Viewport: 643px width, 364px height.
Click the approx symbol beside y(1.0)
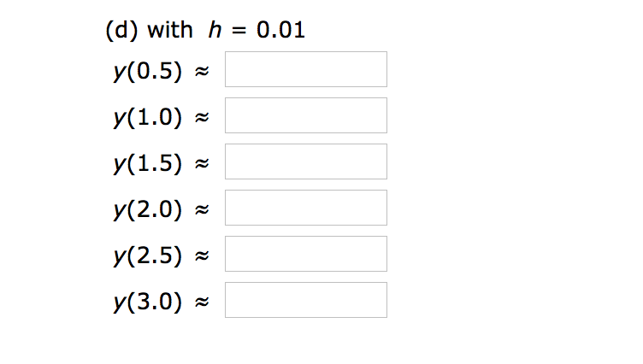click(202, 118)
